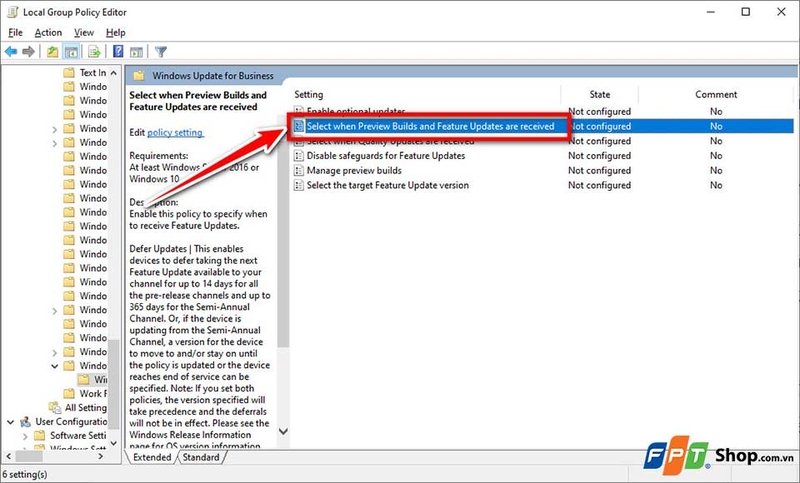The width and height of the screenshot is (800, 483).
Task: Go up one level with folder icon
Action: (52, 52)
